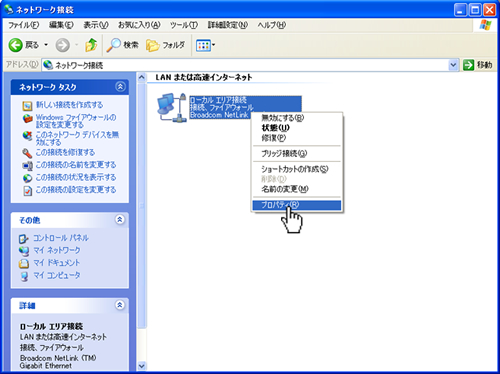Click この接続の状況を表示する link
The width and height of the screenshot is (500, 374).
tap(76, 177)
